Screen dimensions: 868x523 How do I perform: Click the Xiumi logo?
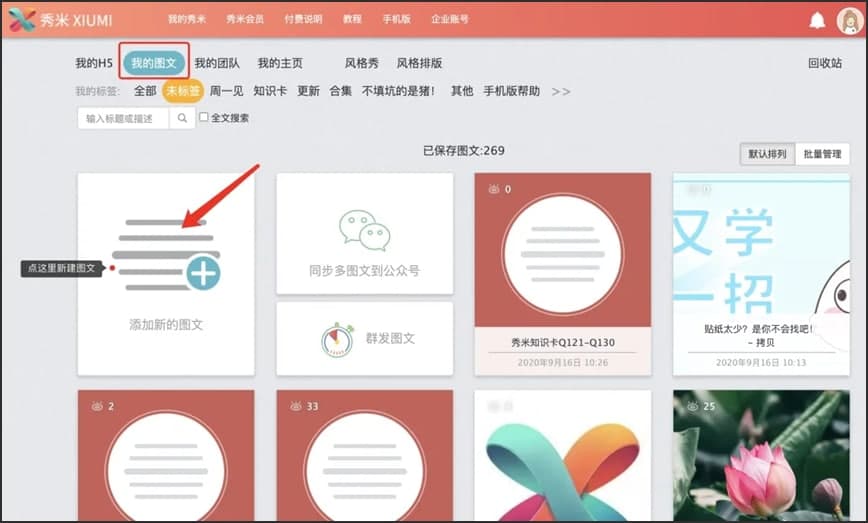(60, 20)
